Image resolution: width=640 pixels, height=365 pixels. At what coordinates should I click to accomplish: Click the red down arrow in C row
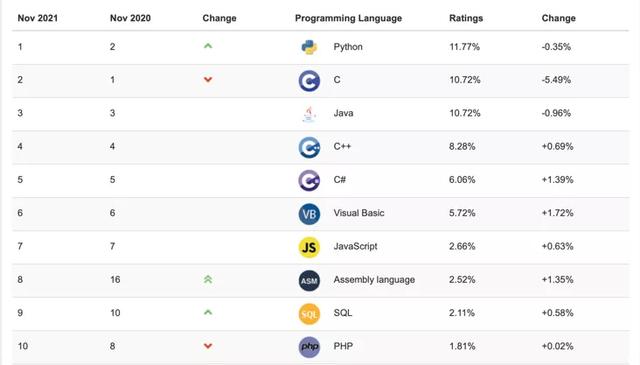208,80
